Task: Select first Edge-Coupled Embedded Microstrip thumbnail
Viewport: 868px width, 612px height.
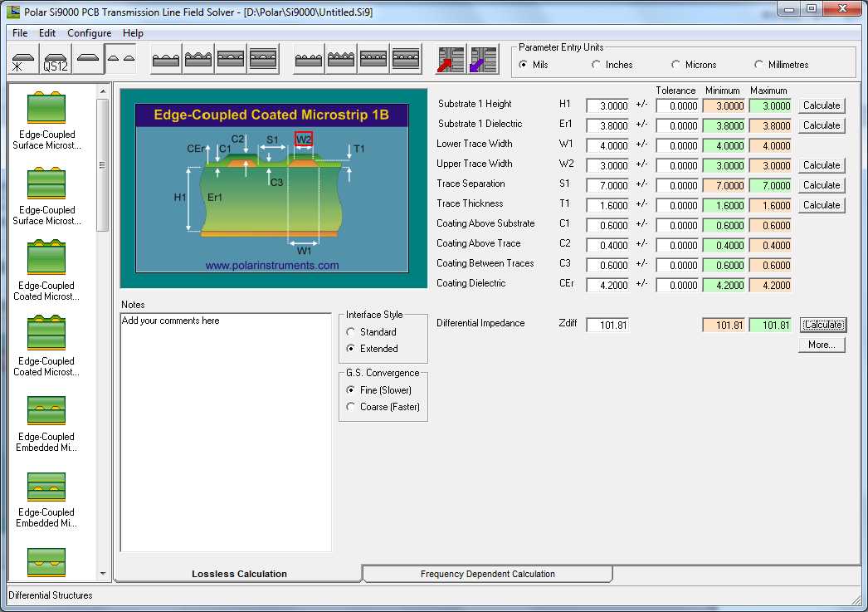Action: tap(46, 410)
